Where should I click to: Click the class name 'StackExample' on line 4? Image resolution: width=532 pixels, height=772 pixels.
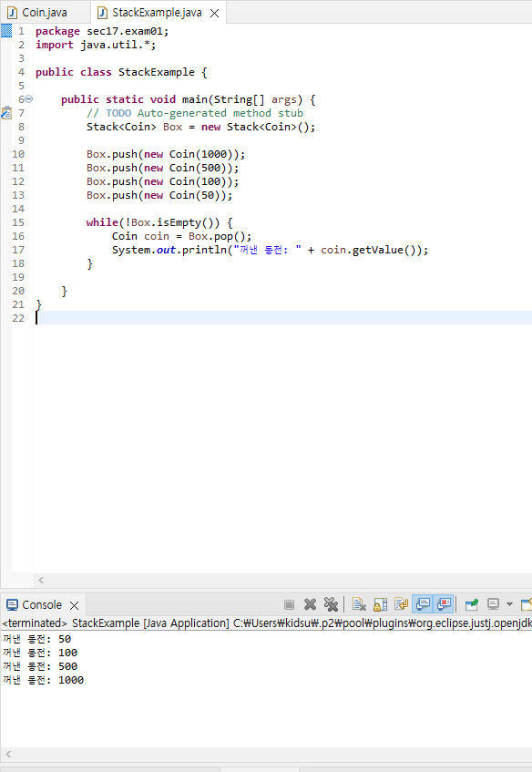click(157, 72)
